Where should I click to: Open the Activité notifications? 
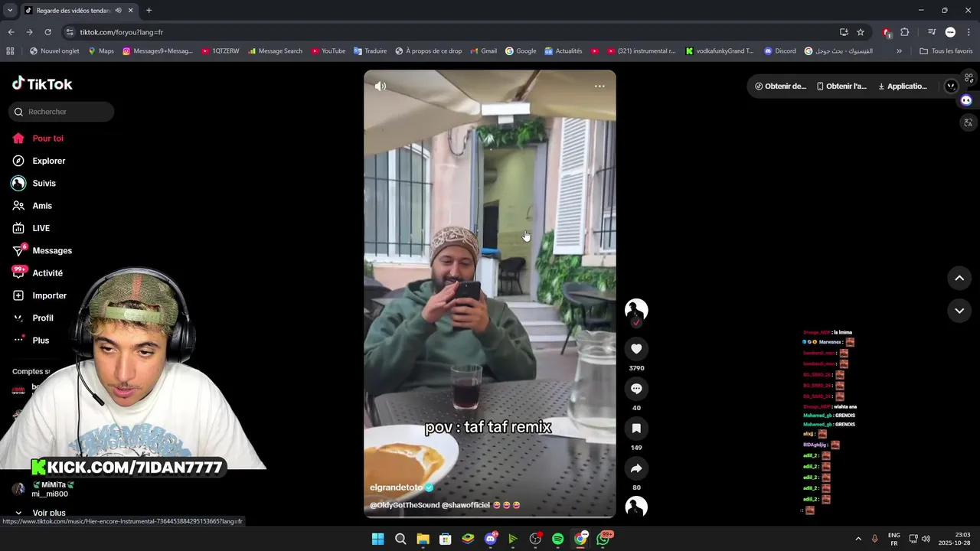(38, 273)
